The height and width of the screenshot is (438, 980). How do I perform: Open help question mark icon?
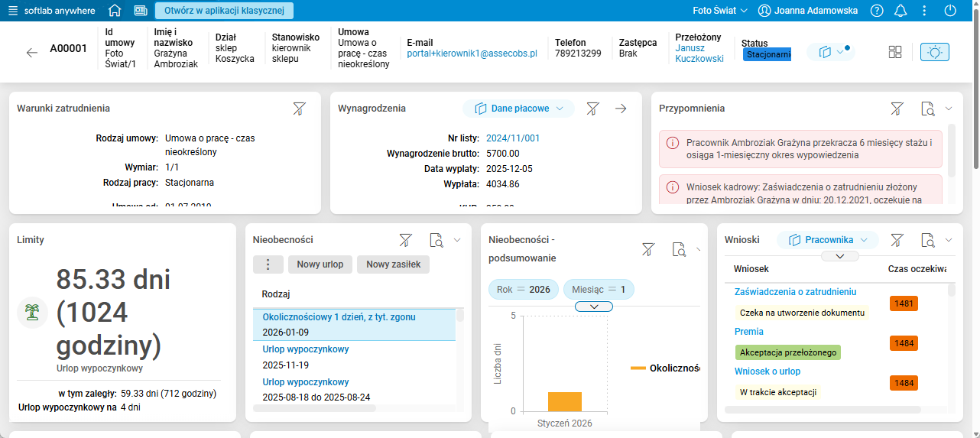(877, 11)
